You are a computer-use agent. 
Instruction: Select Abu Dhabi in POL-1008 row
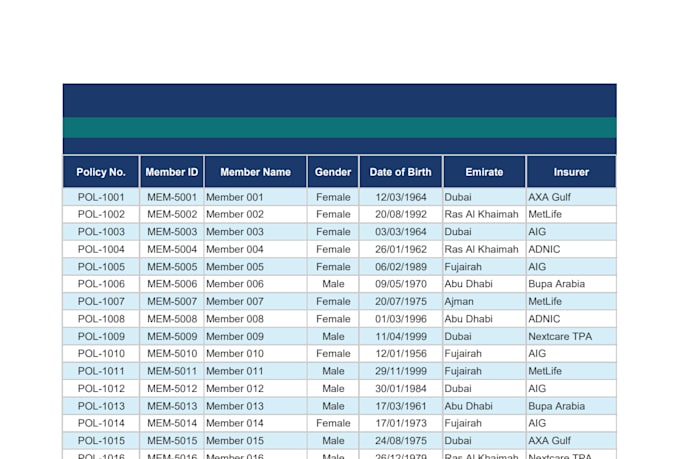tap(484, 319)
